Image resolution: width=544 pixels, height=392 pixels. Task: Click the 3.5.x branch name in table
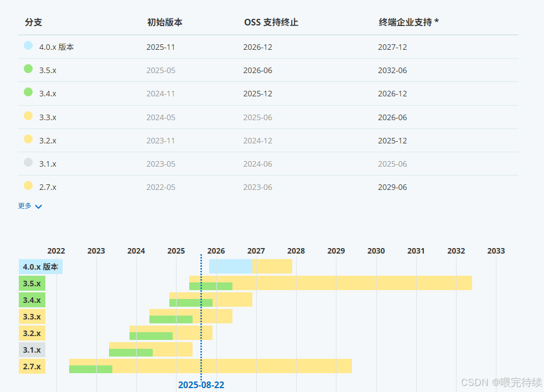click(48, 70)
